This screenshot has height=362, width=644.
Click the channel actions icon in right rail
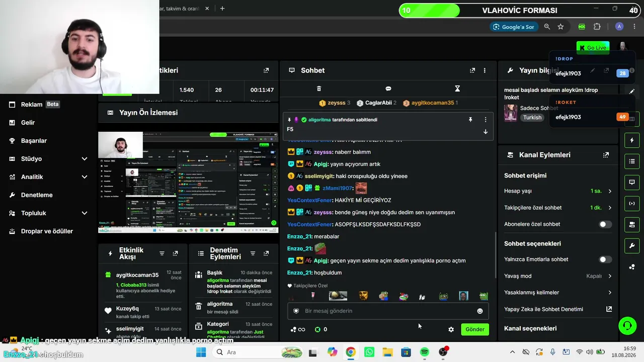632,224
